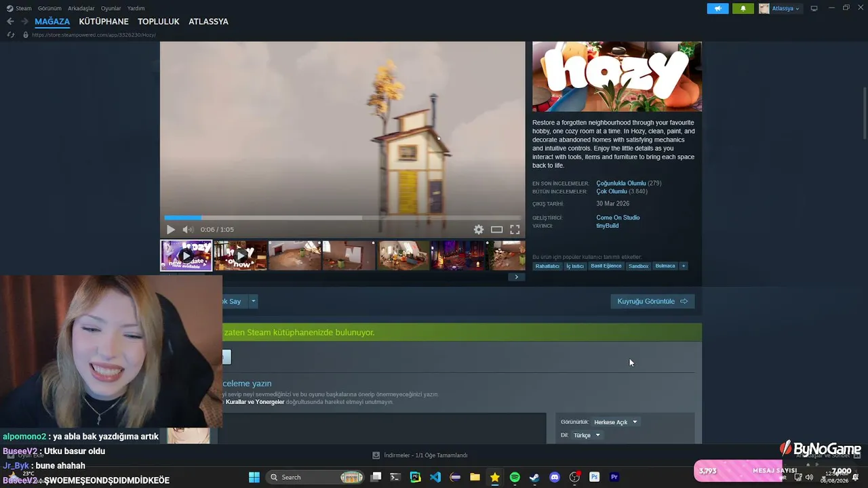The image size is (868, 488).
Task: Open Kurallar ve Yönergeler link
Action: pos(255,402)
